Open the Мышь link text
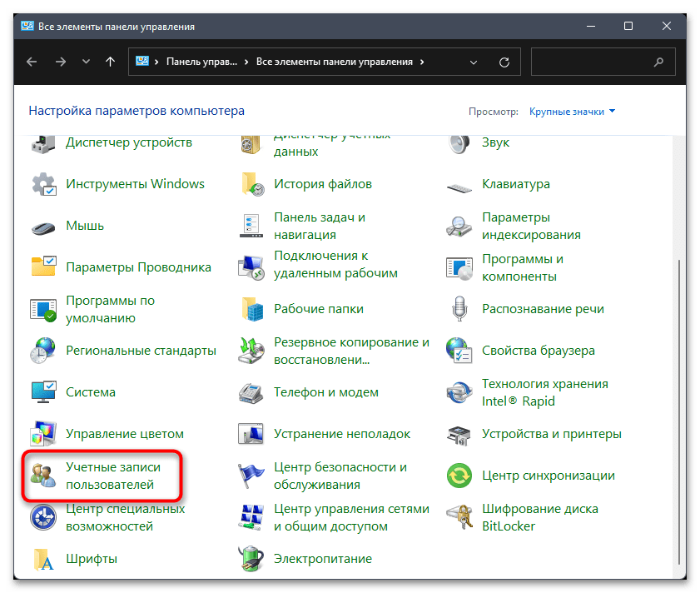 pos(85,225)
